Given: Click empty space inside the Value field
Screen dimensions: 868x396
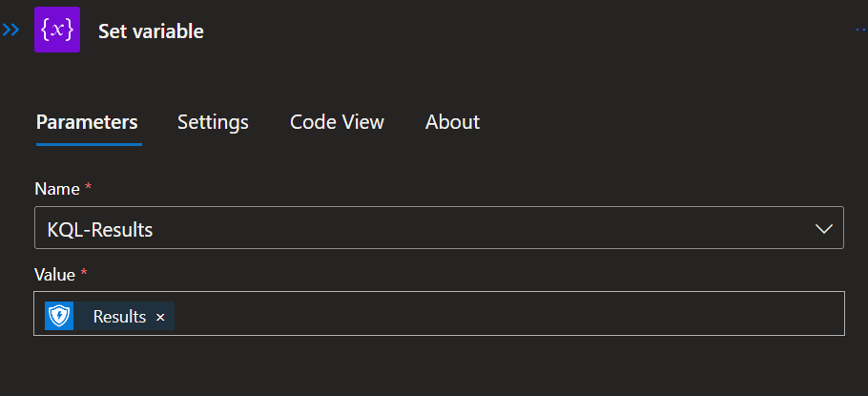Looking at the screenshot, I should point(506,316).
